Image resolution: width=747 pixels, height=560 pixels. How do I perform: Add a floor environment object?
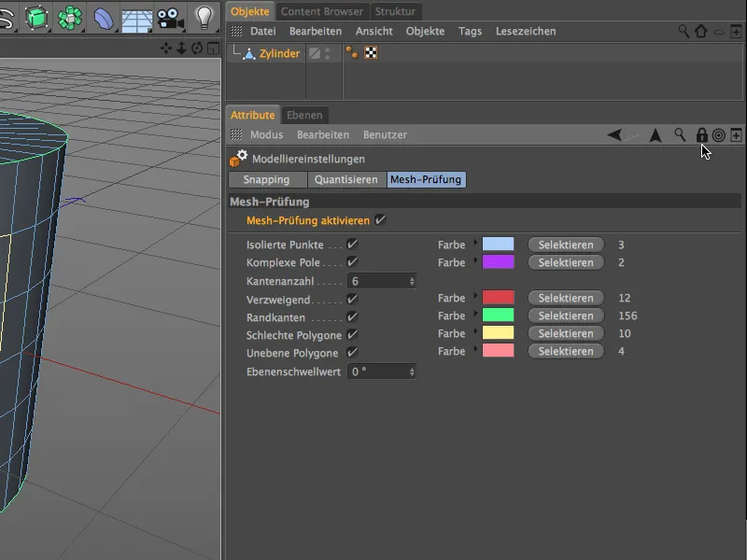click(x=136, y=19)
